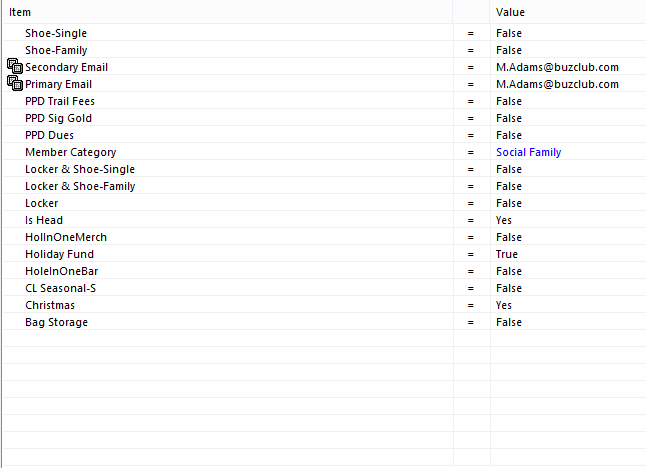Select the PPD Trail Fees row
Image resolution: width=646 pixels, height=468 pixels.
60,101
